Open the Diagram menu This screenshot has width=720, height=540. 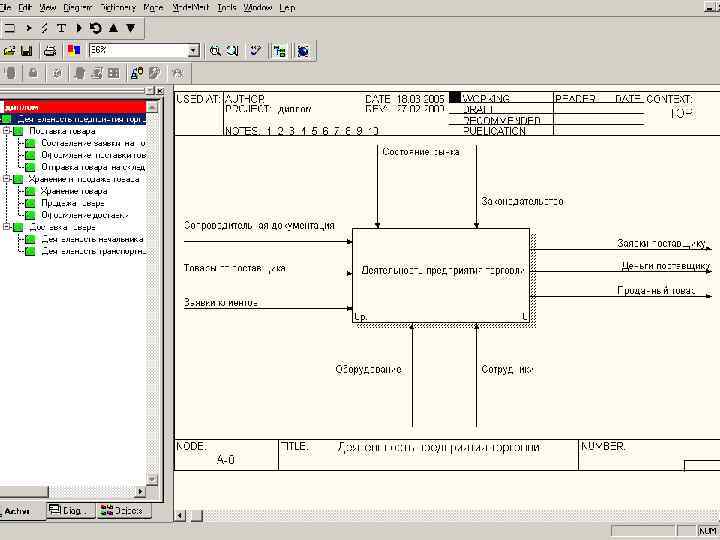pyautogui.click(x=77, y=7)
